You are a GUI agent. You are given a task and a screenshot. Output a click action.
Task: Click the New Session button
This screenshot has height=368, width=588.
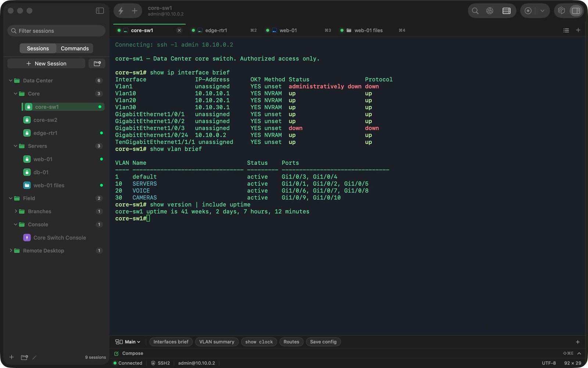coord(46,63)
